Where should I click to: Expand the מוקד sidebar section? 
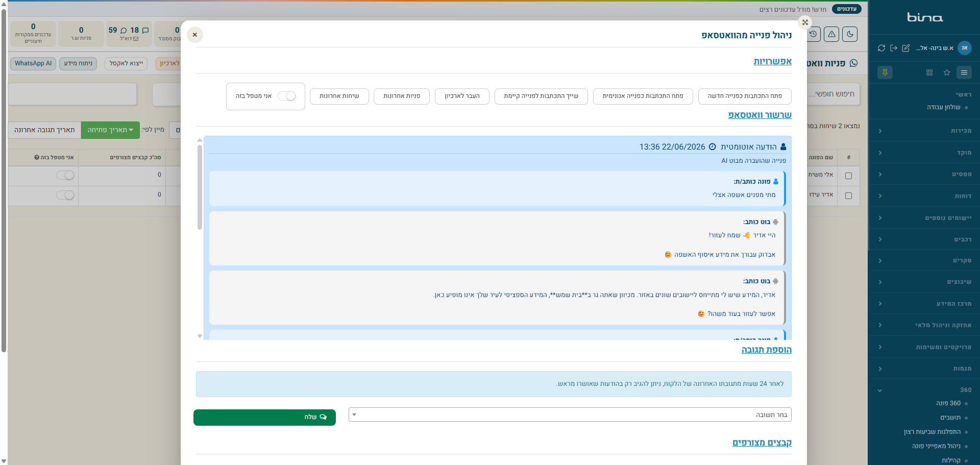924,153
